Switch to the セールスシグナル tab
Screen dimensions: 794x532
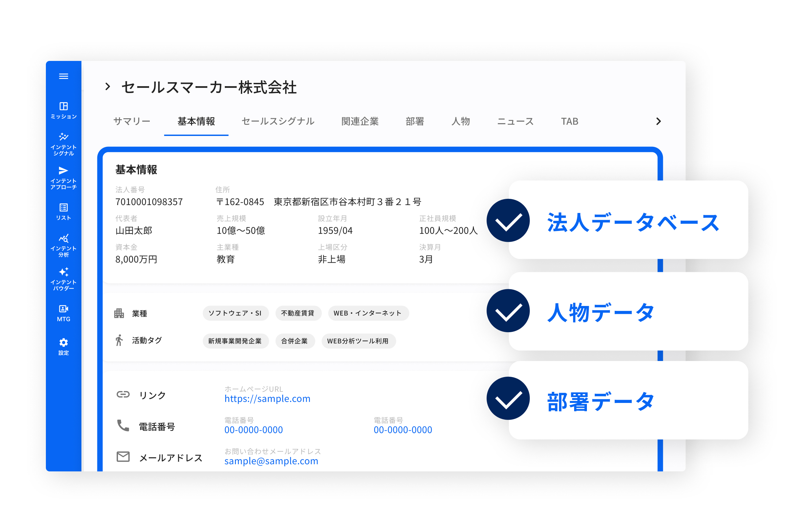[x=278, y=122]
